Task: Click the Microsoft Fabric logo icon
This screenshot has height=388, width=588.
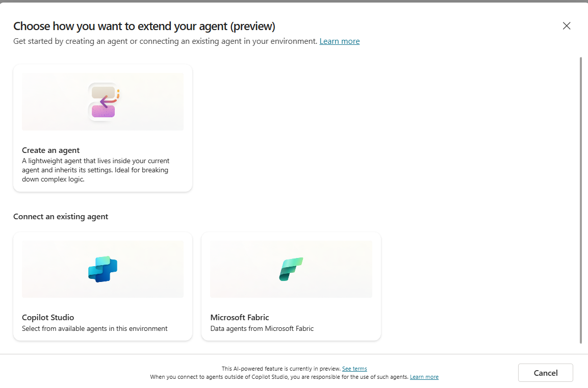Action: pos(291,269)
